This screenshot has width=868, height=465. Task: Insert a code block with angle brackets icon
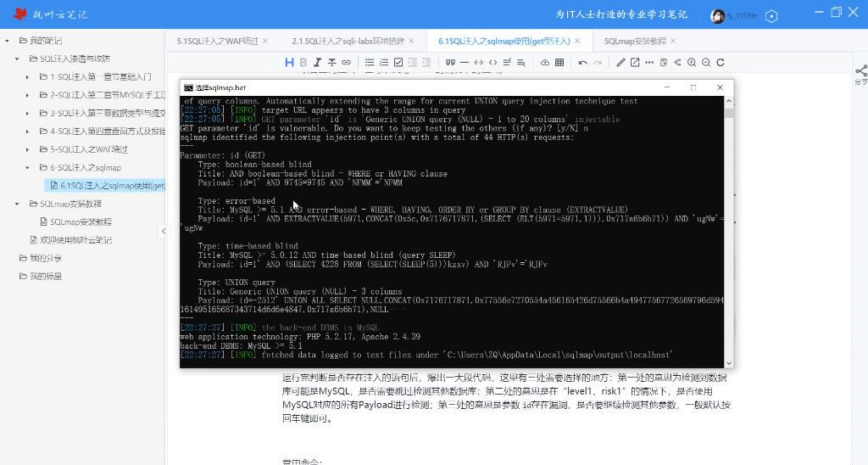tap(492, 63)
